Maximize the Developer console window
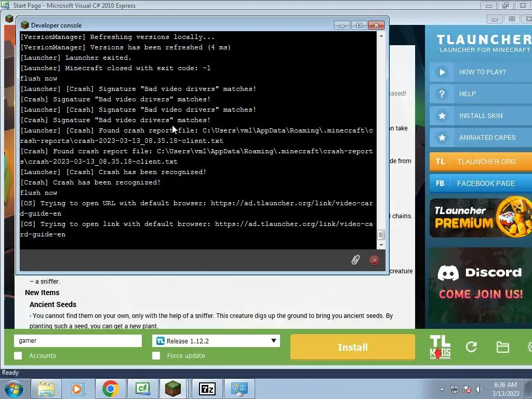The width and height of the screenshot is (532, 399). tap(359, 25)
